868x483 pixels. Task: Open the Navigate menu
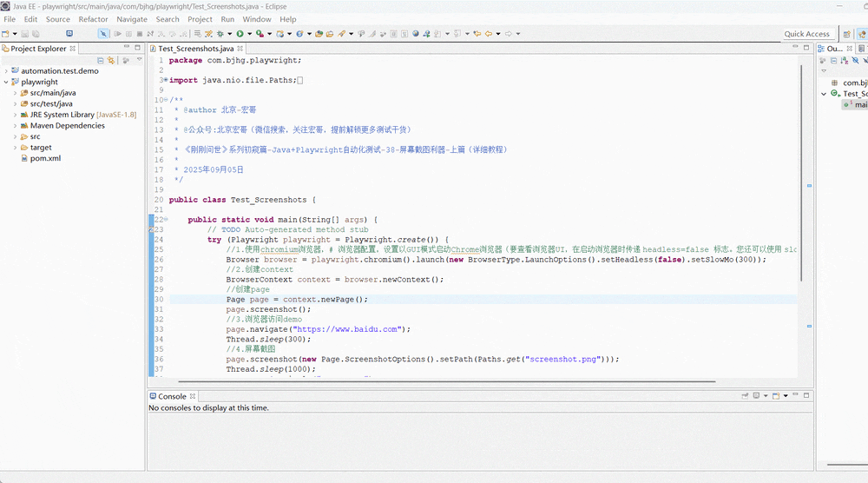click(x=132, y=19)
